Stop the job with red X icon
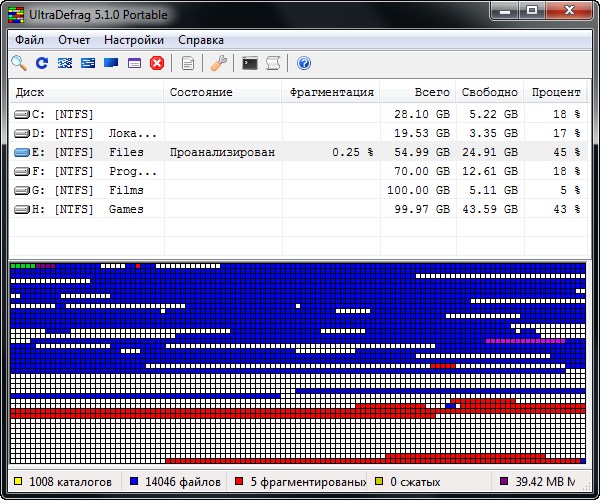This screenshot has height=500, width=600. tap(157, 63)
